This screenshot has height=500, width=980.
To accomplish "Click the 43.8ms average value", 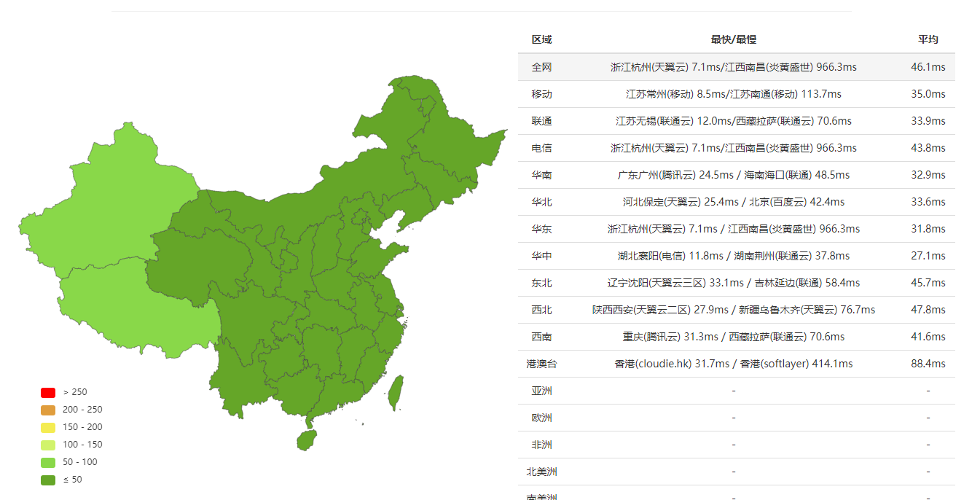I will [x=928, y=148].
